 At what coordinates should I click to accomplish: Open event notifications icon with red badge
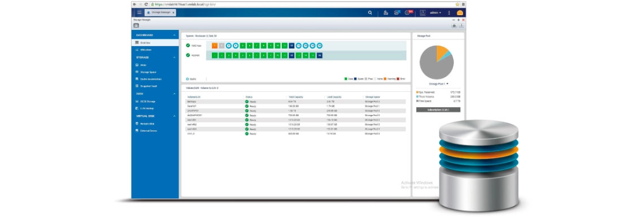tap(408, 13)
